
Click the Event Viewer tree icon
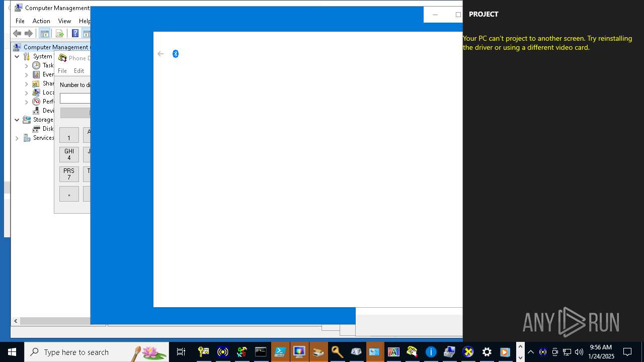tap(36, 74)
